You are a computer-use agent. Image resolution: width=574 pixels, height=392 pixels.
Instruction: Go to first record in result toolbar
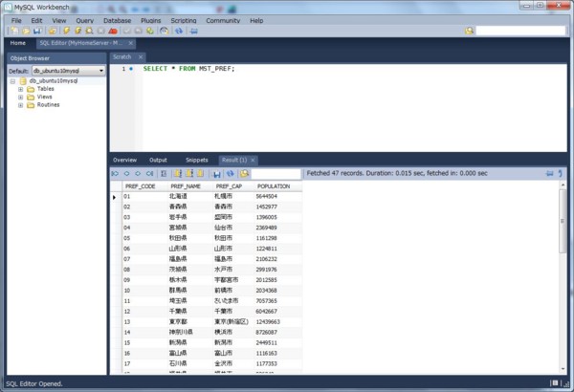point(115,173)
